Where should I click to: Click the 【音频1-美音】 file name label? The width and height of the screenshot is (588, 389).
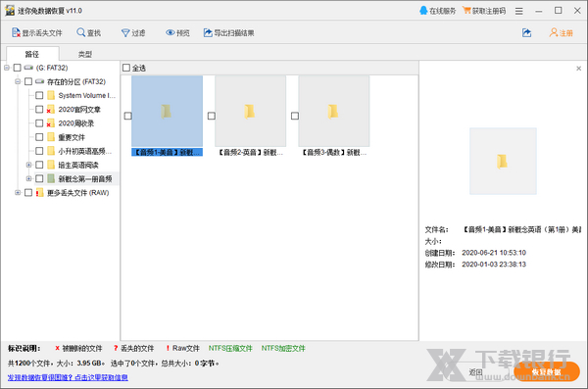[x=168, y=152]
